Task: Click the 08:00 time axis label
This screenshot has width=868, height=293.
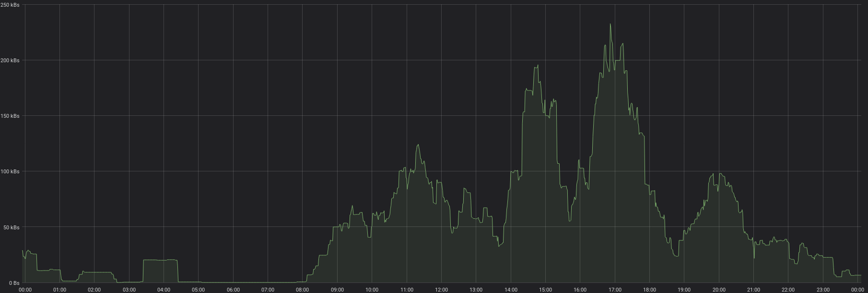Action: click(x=302, y=290)
